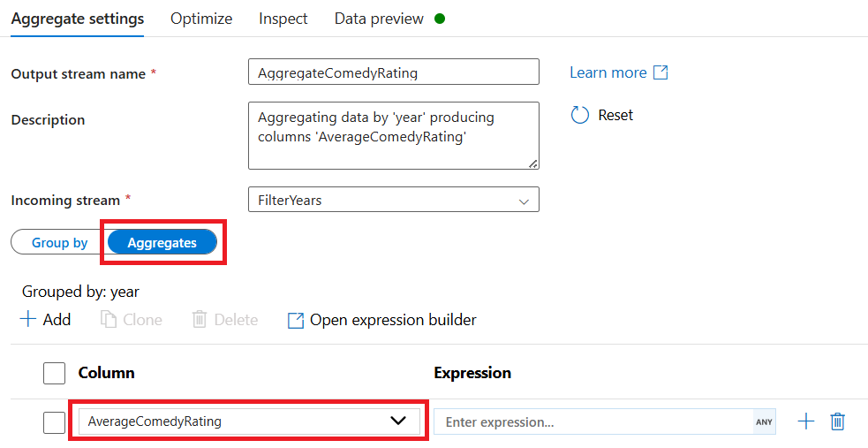Delete the AverageComedyRating row via trash icon
868x448 pixels.
click(x=838, y=421)
